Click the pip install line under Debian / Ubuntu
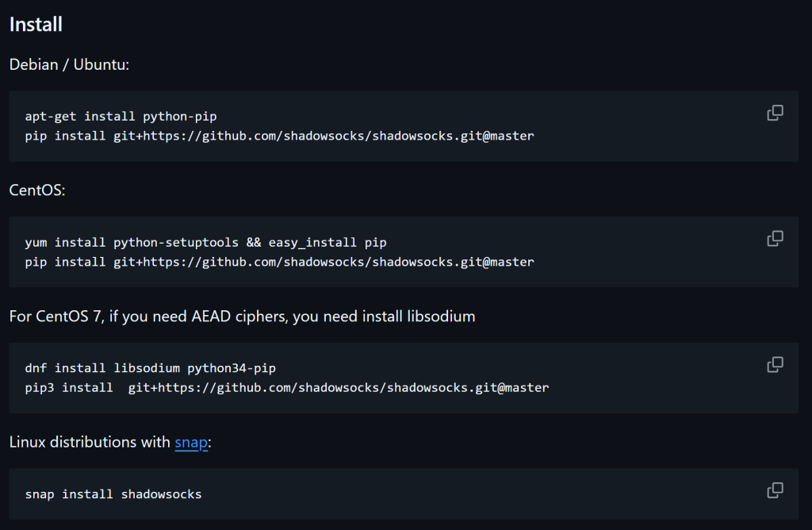The width and height of the screenshot is (812, 530). (279, 136)
